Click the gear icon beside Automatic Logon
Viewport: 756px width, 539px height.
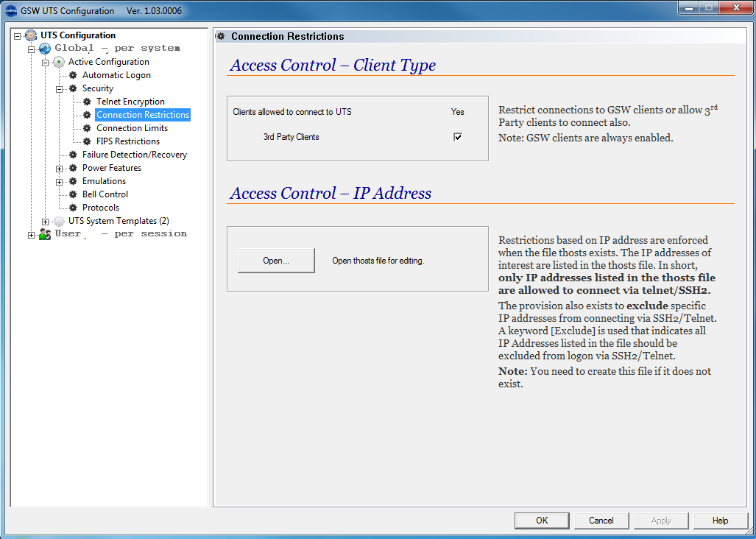coord(73,75)
